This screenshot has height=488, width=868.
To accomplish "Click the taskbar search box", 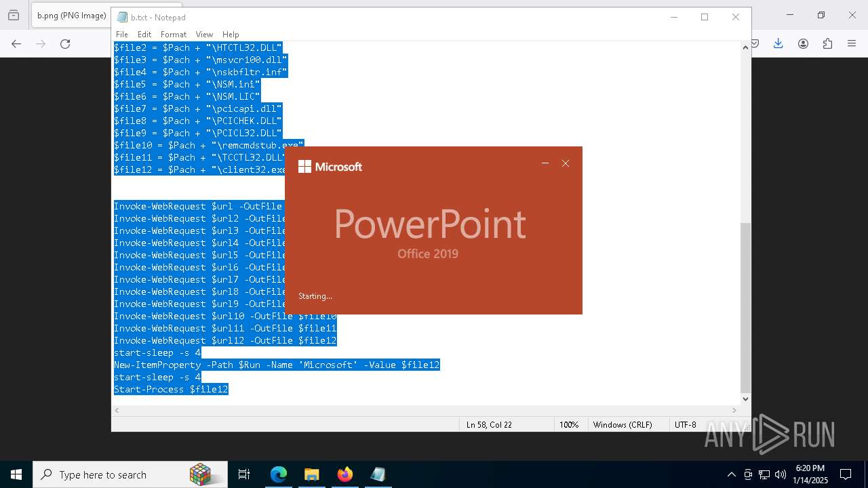I will point(130,474).
